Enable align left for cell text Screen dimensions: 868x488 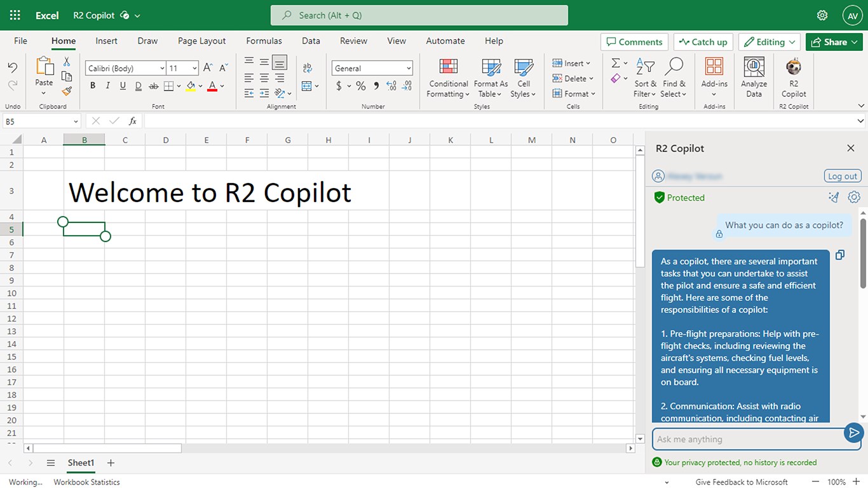click(249, 78)
